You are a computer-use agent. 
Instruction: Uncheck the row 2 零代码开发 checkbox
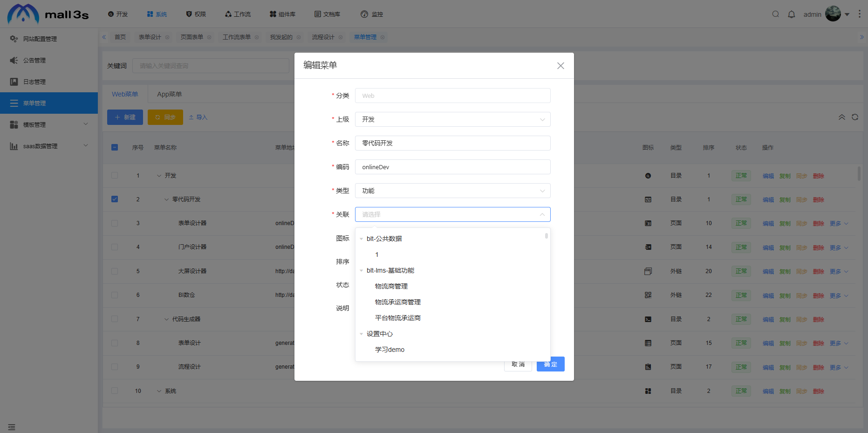pos(115,199)
